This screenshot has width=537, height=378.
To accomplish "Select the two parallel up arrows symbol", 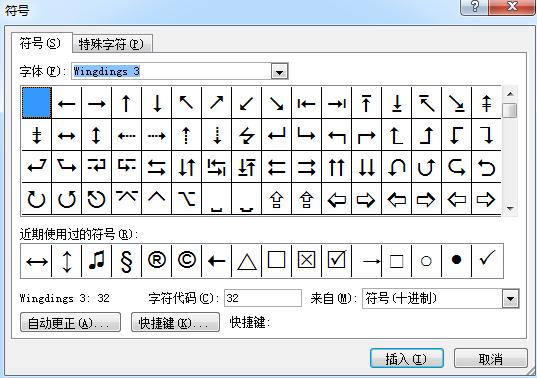I will tap(336, 167).
